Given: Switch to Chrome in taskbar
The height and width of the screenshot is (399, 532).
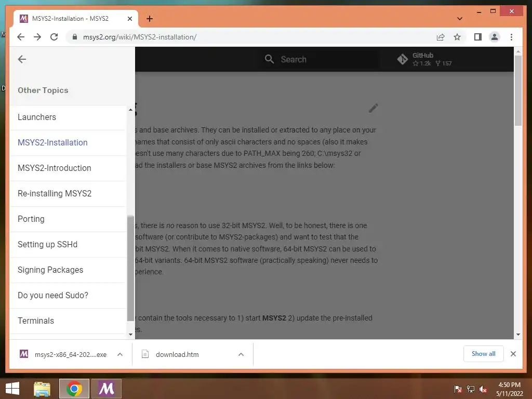Looking at the screenshot, I should [74, 389].
